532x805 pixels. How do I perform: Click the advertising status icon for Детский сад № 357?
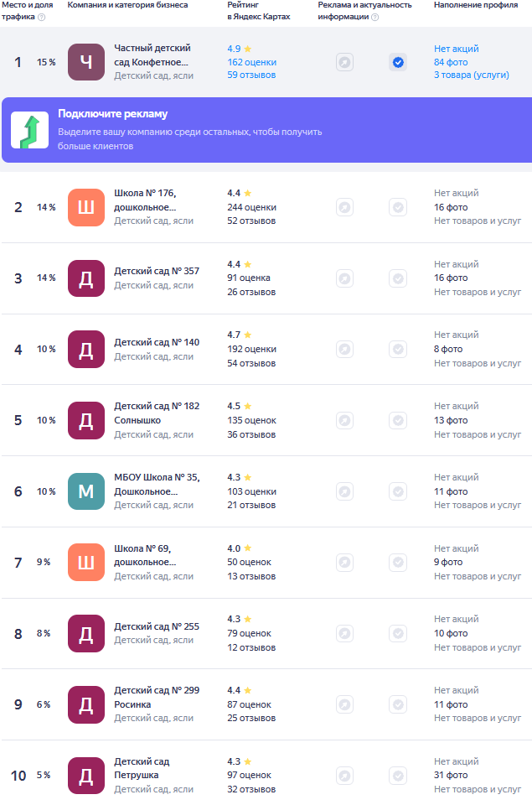pos(344,278)
